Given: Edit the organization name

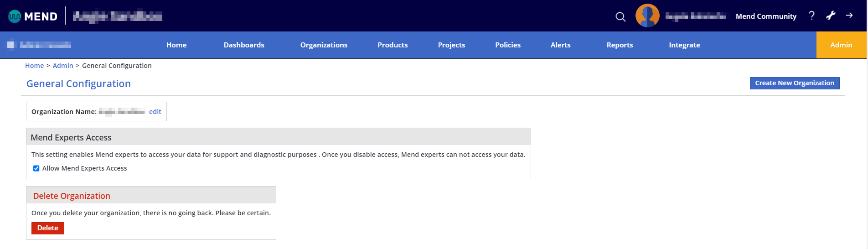Looking at the screenshot, I should [x=155, y=112].
